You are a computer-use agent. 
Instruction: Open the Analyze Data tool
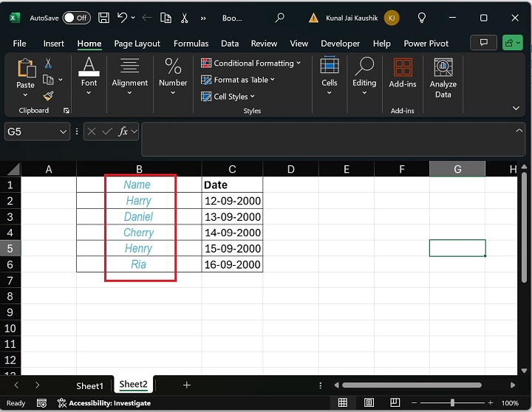point(443,78)
